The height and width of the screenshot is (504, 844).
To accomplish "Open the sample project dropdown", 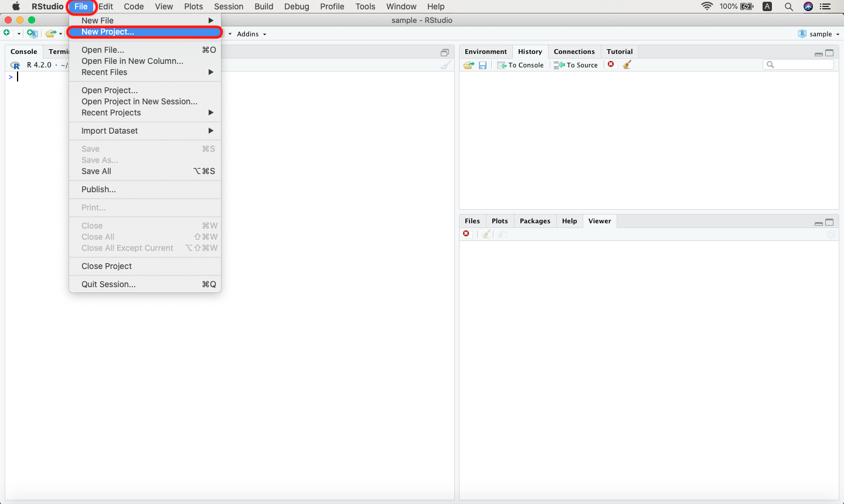I will click(x=819, y=34).
